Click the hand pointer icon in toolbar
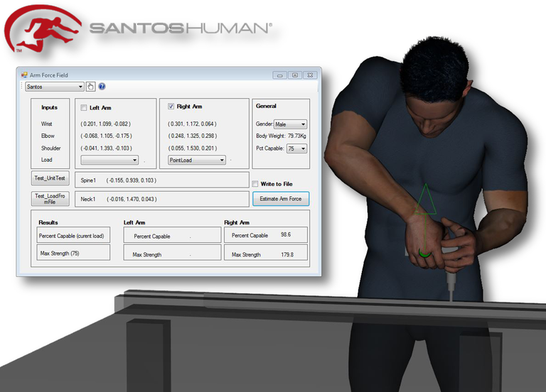Image resolution: width=546 pixels, height=392 pixels. tap(90, 87)
